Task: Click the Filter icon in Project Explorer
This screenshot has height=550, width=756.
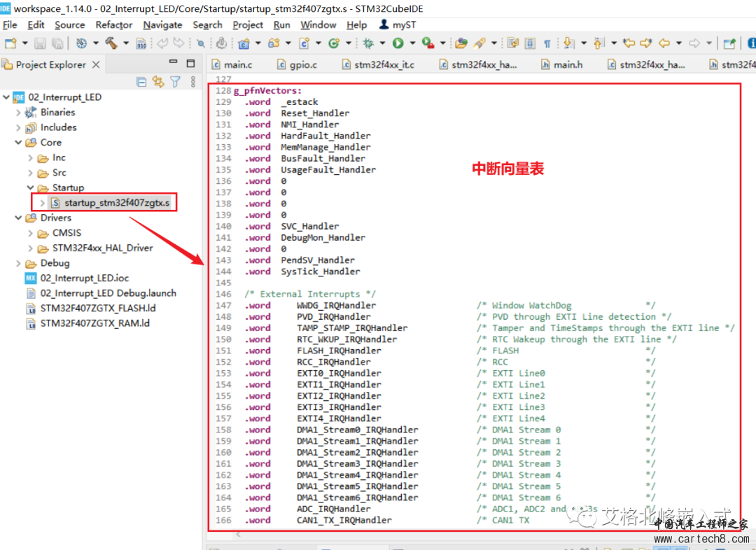Action: click(175, 82)
